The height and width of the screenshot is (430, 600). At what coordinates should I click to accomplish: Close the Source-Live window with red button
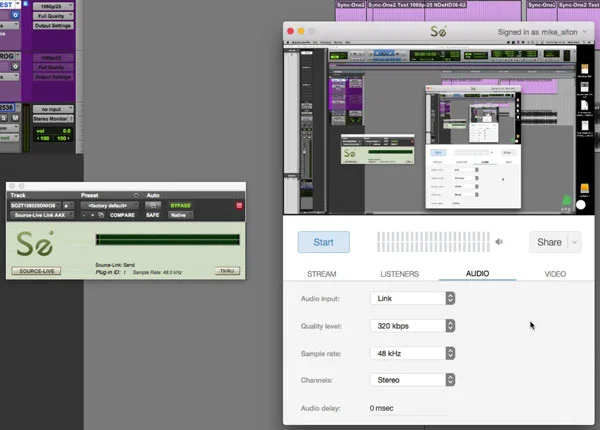click(290, 31)
